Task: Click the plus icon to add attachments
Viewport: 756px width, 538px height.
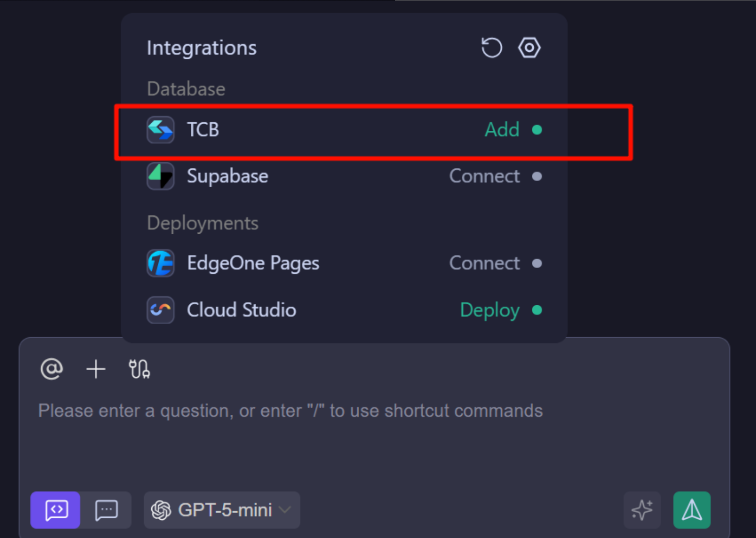Action: (95, 369)
